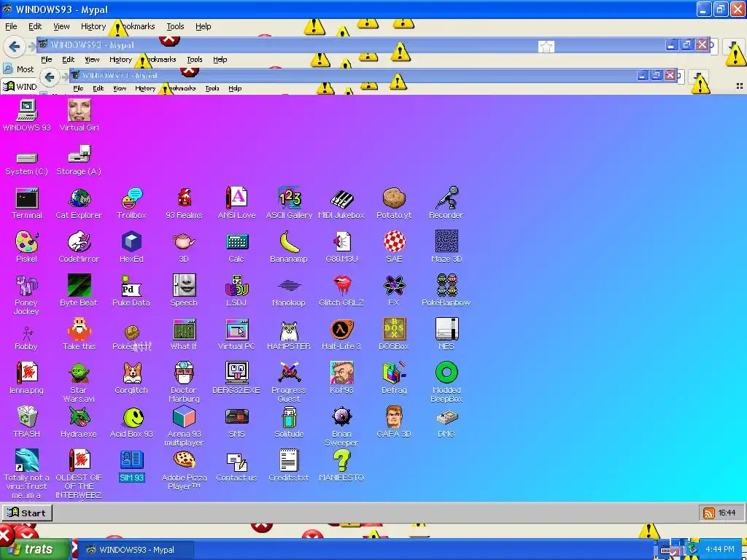Screen dimensions: 747x560
Task: Open the History menu in outer Mypal window
Action: click(93, 26)
